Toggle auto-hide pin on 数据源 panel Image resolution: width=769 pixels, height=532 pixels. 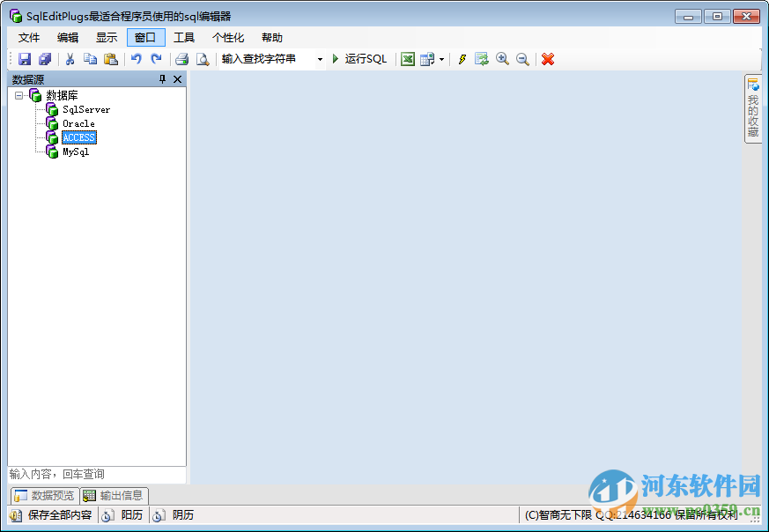click(161, 78)
